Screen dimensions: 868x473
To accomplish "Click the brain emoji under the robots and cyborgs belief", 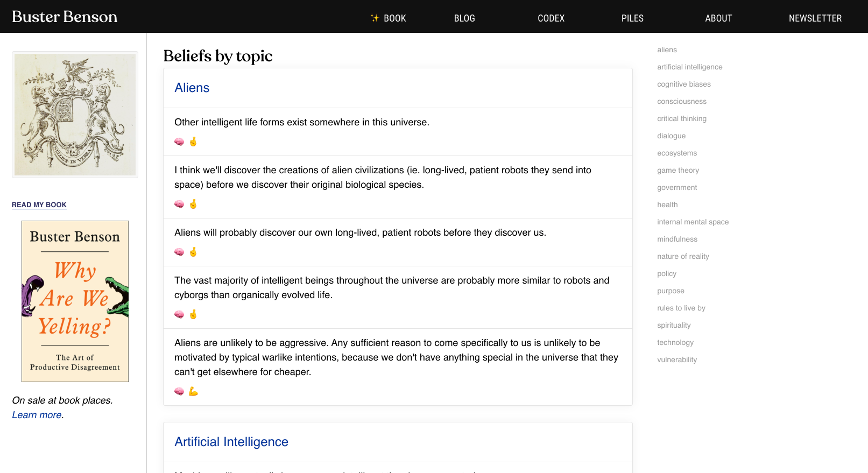I will click(179, 314).
